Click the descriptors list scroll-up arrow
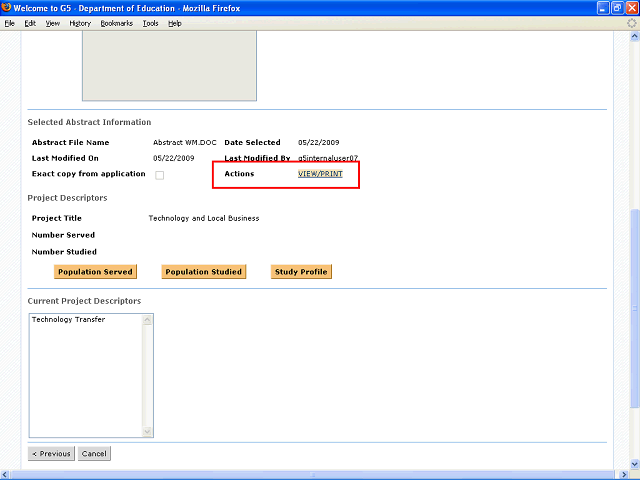 point(147,320)
